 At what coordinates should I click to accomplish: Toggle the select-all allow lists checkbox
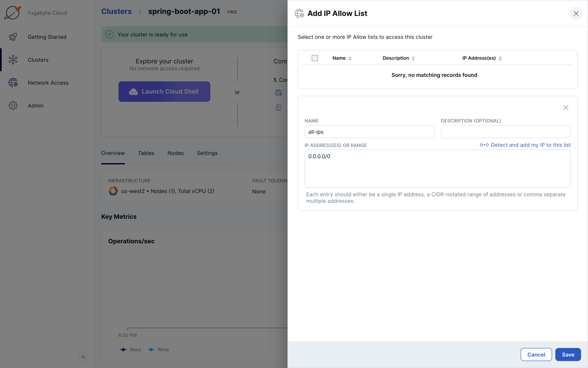[x=315, y=58]
